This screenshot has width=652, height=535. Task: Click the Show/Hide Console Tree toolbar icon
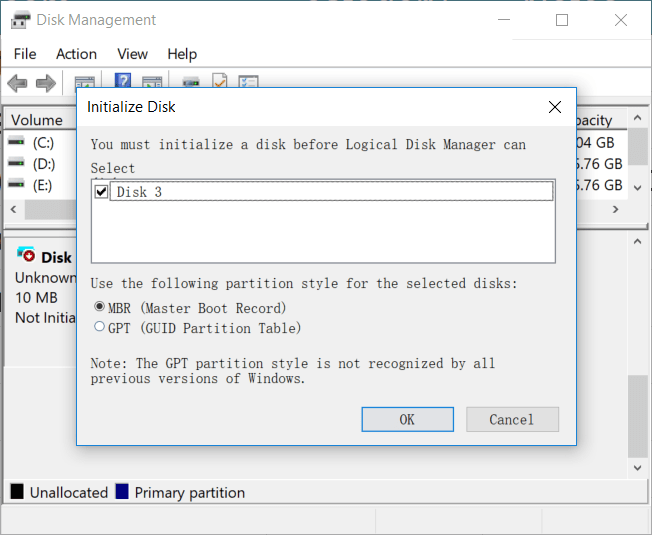pyautogui.click(x=84, y=82)
